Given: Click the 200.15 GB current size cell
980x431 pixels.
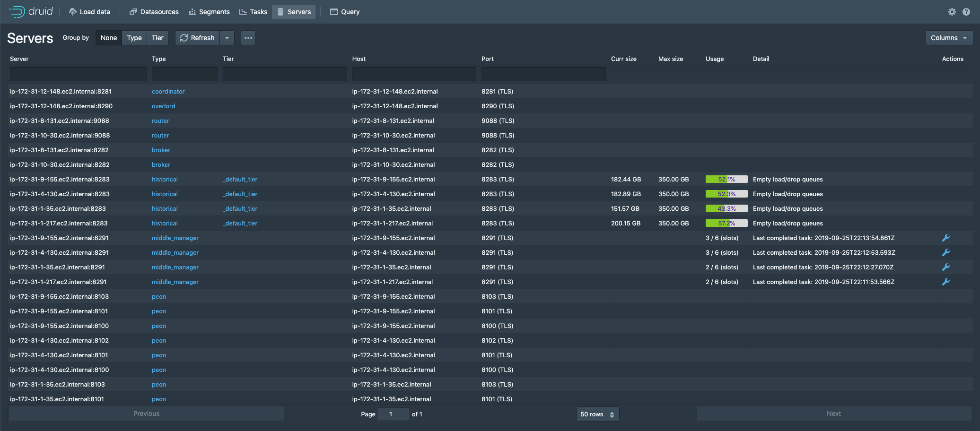Looking at the screenshot, I should [x=626, y=223].
